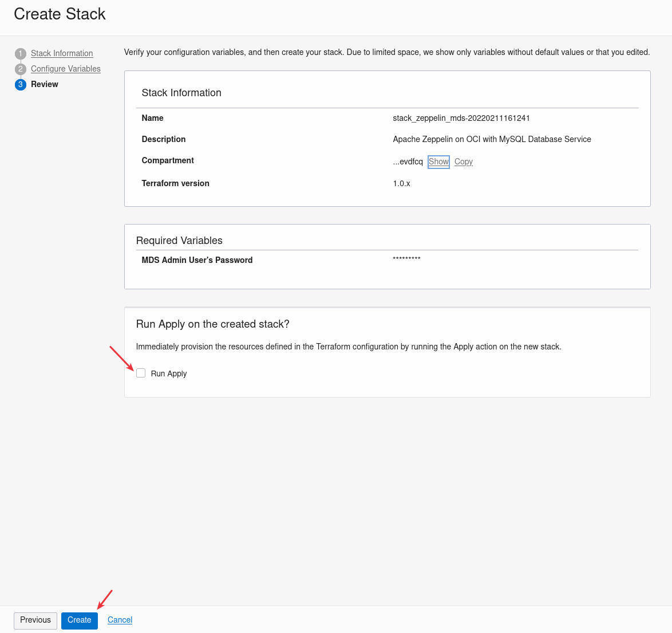Click the blue Create button
Screen dimensions: 672x633
80,620
